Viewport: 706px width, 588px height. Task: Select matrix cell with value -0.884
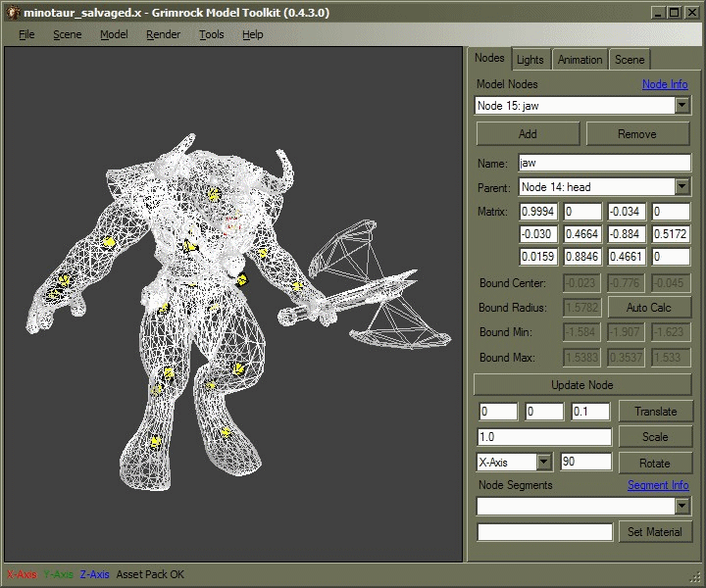click(x=627, y=234)
